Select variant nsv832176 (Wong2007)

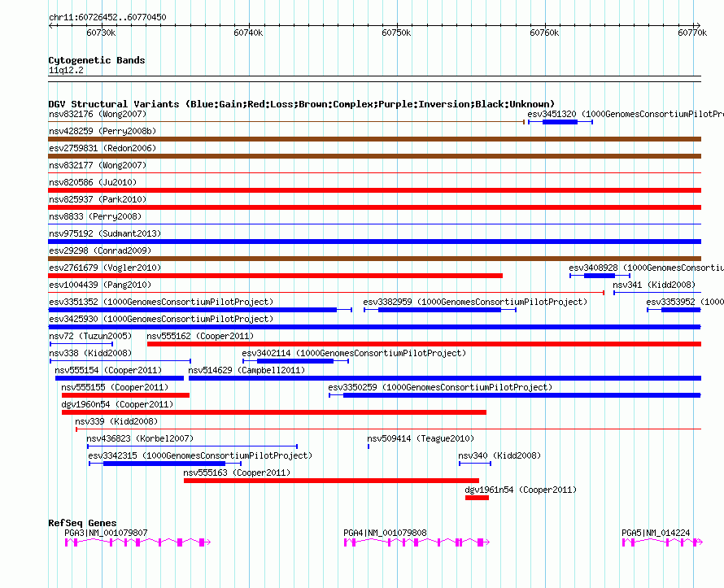[98, 114]
